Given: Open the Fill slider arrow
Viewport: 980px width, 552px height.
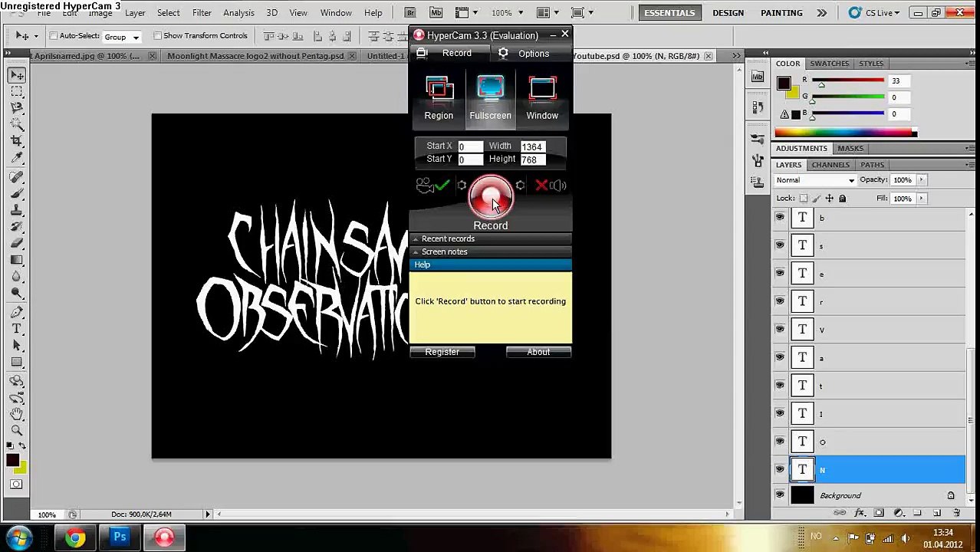Looking at the screenshot, I should [x=922, y=199].
